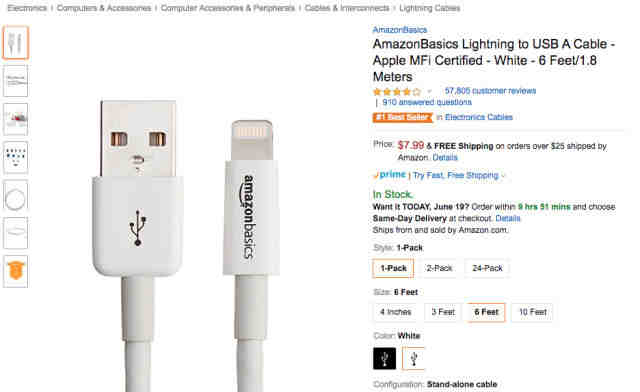Open the coiled cable circle thumbnail

click(16, 196)
